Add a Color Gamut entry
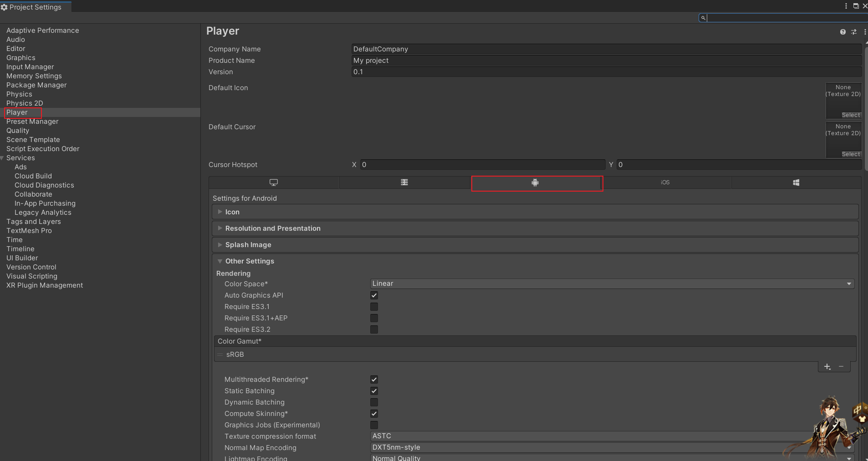The height and width of the screenshot is (461, 868). point(827,367)
